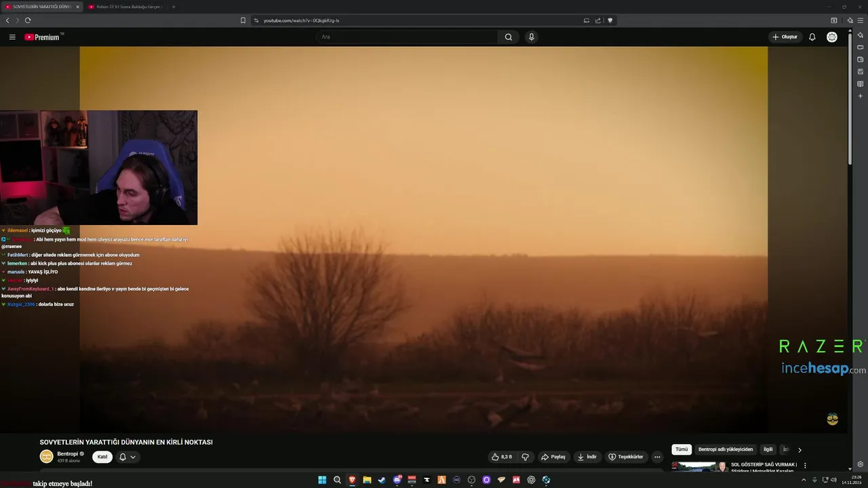Type in the Ara search field
This screenshot has width=868, height=488.
[407, 37]
